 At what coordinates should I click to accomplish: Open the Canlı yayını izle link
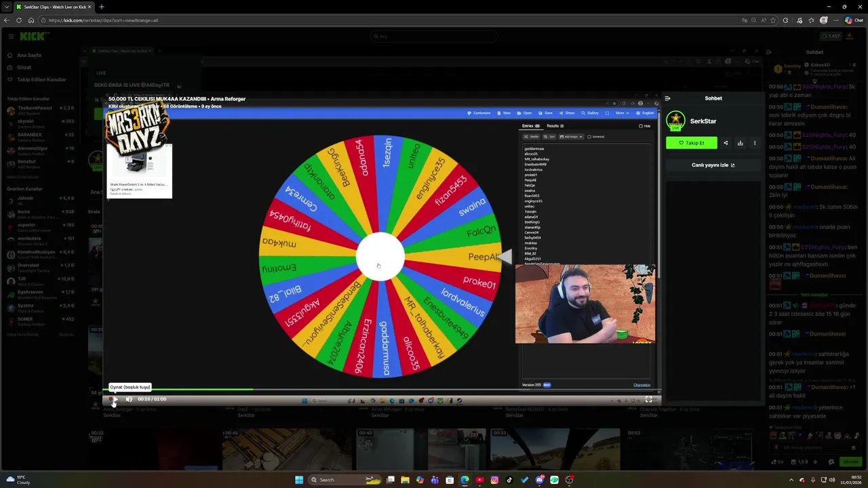pyautogui.click(x=713, y=165)
